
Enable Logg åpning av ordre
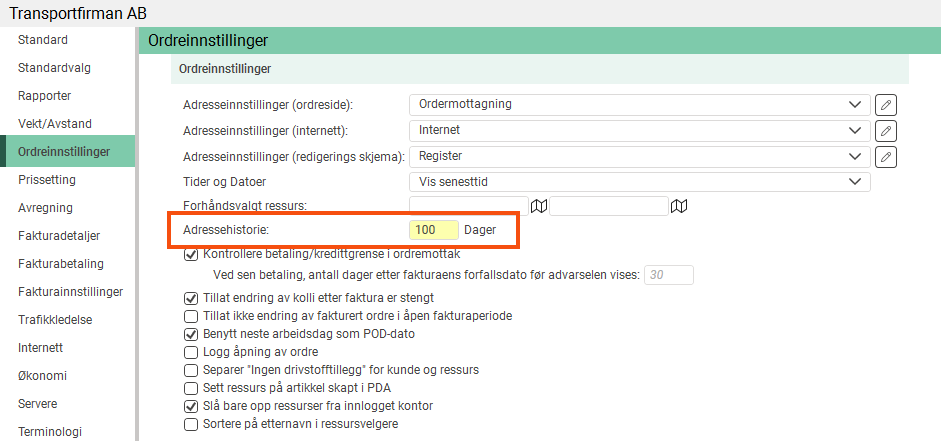(x=192, y=352)
